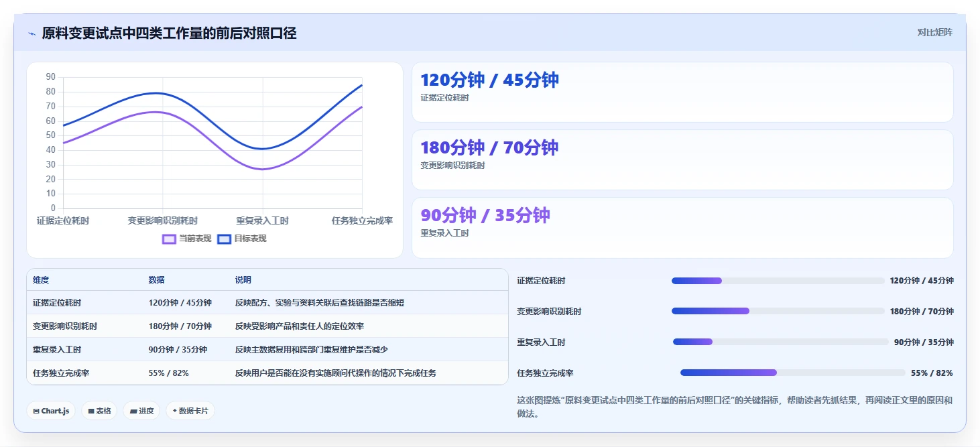Click the lightning icon beside the title
This screenshot has height=447, width=980.
[x=32, y=34]
